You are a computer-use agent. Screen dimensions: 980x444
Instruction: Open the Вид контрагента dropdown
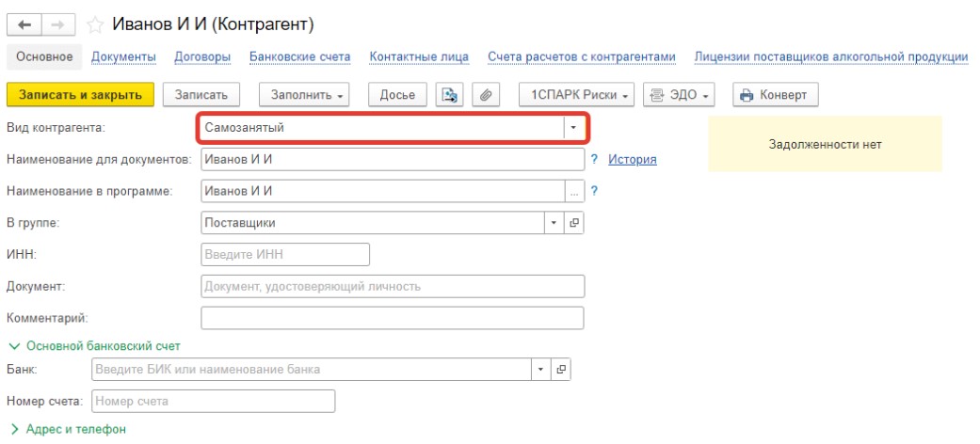572,127
